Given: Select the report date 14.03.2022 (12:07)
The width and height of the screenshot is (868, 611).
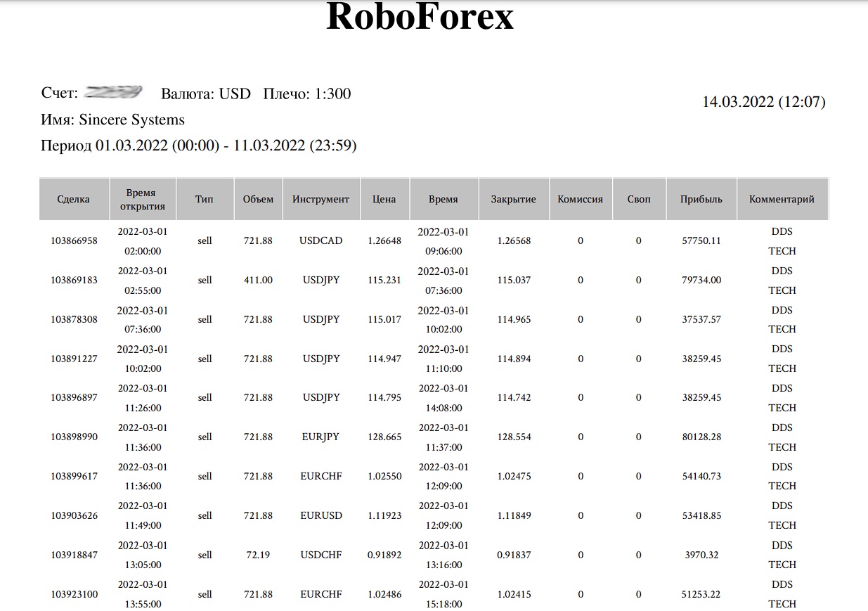Looking at the screenshot, I should [x=764, y=102].
